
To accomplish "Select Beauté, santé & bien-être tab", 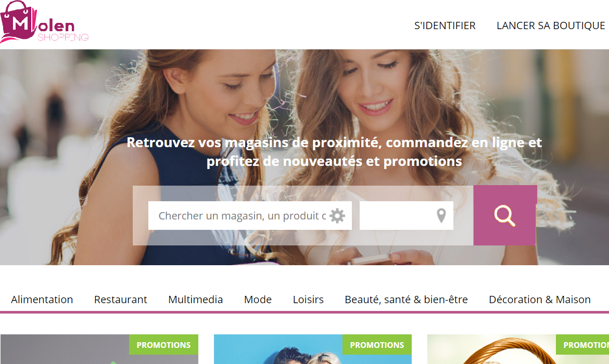I will coord(406,300).
